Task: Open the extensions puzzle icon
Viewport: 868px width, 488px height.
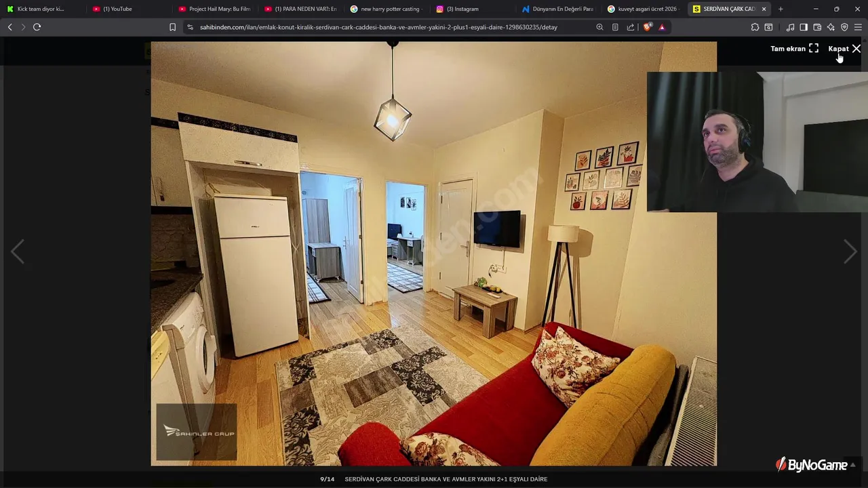Action: click(x=755, y=27)
